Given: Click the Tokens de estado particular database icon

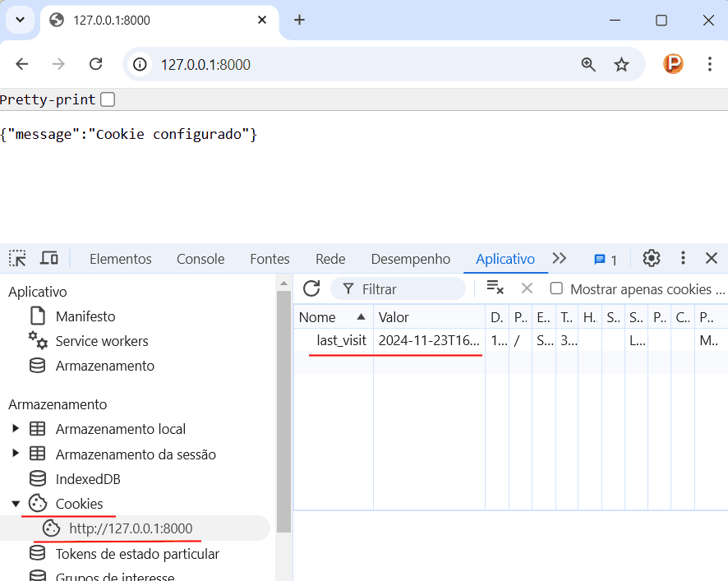Looking at the screenshot, I should click(38, 553).
